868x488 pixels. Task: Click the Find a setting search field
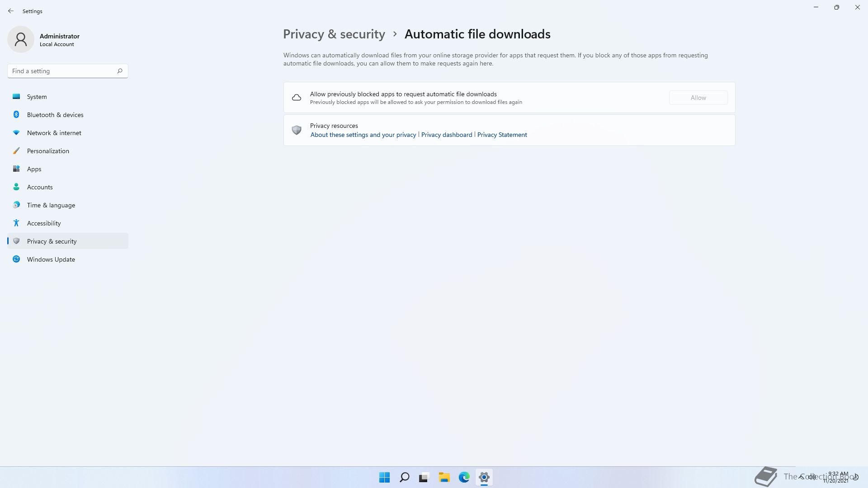68,71
